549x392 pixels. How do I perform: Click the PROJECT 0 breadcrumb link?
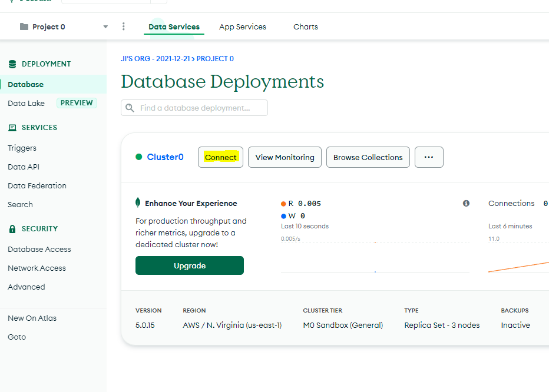click(x=215, y=59)
